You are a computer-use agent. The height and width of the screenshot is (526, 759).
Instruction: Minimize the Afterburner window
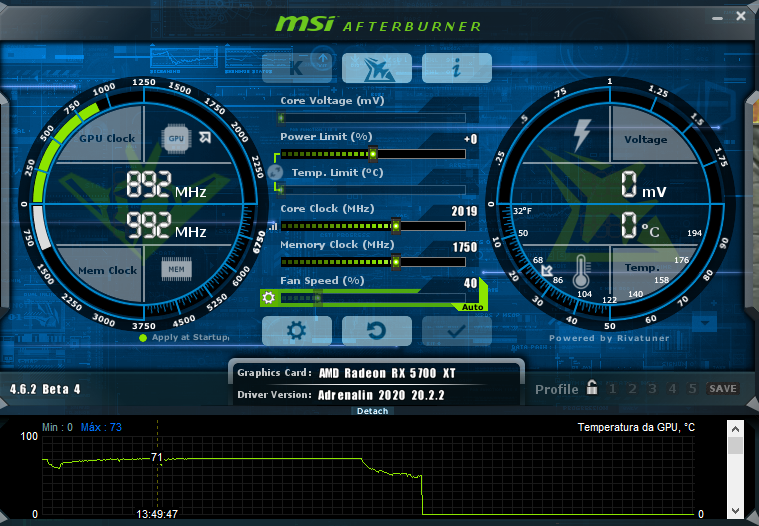717,18
